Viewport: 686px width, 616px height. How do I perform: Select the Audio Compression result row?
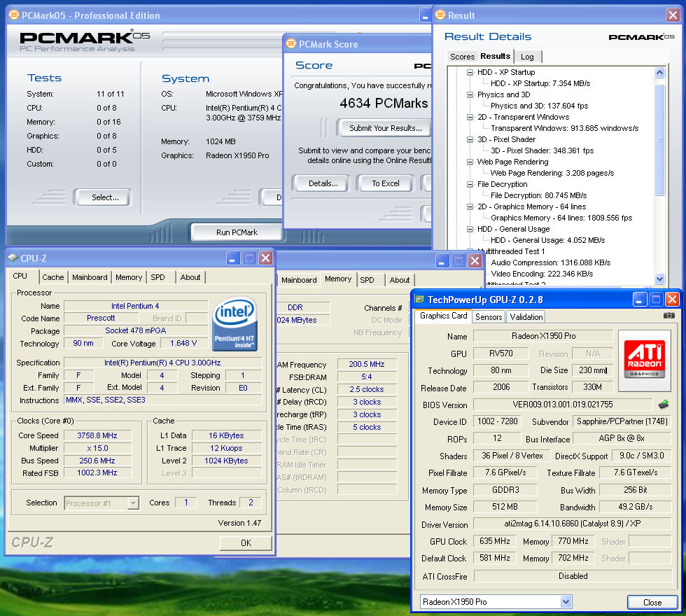550,262
